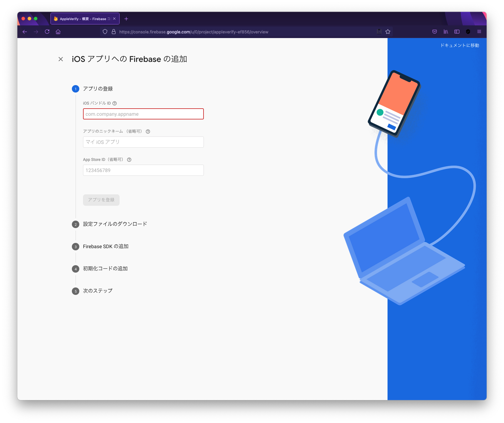504x423 pixels.
Task: Focus the app nickname マイ iOS アプリ field
Action: (143, 142)
